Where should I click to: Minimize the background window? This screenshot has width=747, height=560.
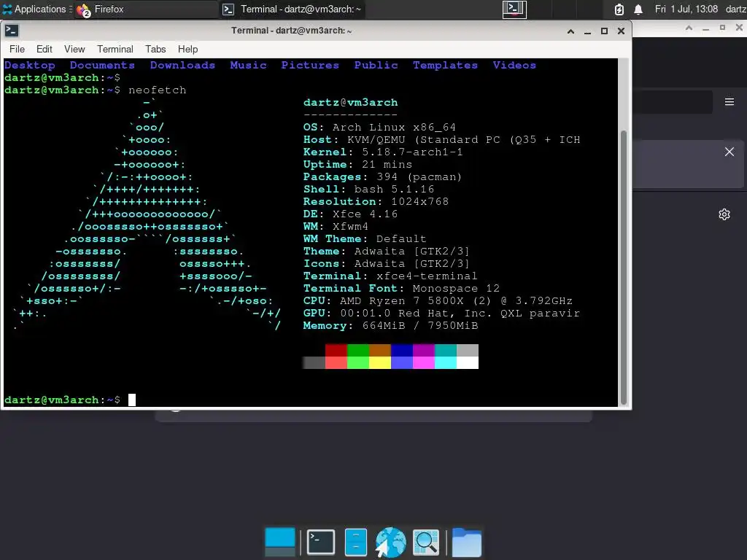pyautogui.click(x=705, y=28)
